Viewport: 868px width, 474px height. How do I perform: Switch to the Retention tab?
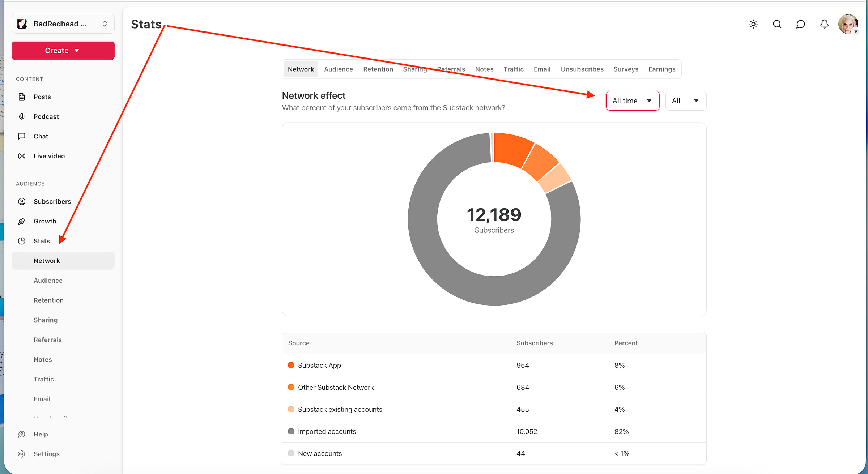click(x=378, y=69)
